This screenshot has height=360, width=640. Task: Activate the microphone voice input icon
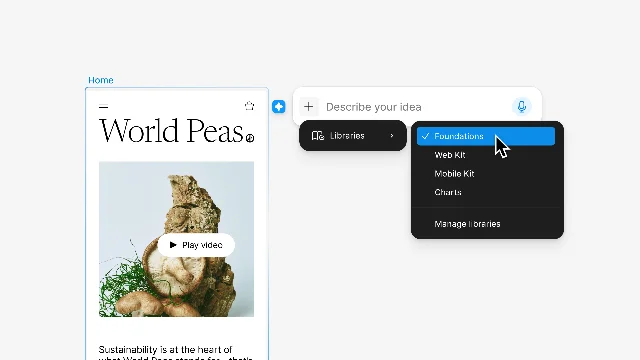tap(522, 107)
